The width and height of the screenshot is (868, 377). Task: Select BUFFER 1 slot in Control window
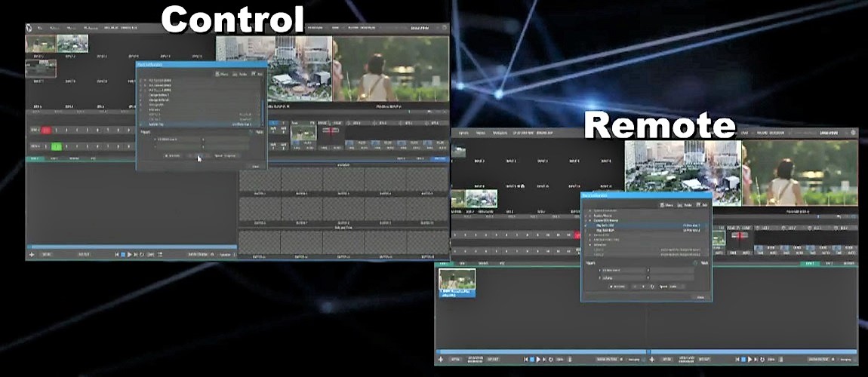tap(260, 179)
